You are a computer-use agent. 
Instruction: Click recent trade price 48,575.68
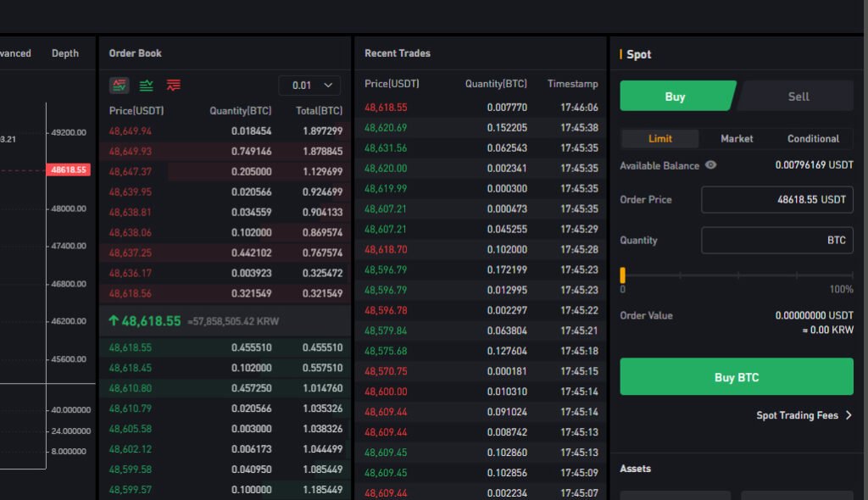(x=386, y=351)
